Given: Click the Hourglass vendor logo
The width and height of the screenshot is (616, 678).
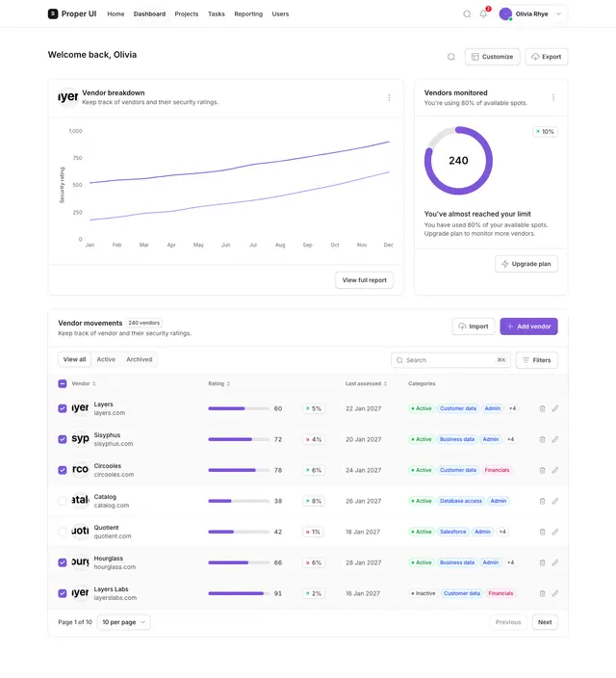Looking at the screenshot, I should pyautogui.click(x=80, y=562).
